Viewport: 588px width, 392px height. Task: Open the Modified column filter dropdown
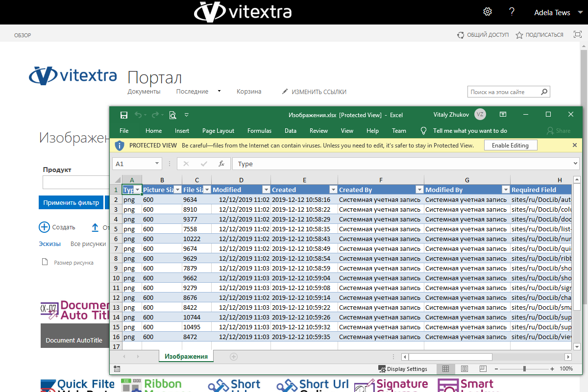click(x=266, y=190)
